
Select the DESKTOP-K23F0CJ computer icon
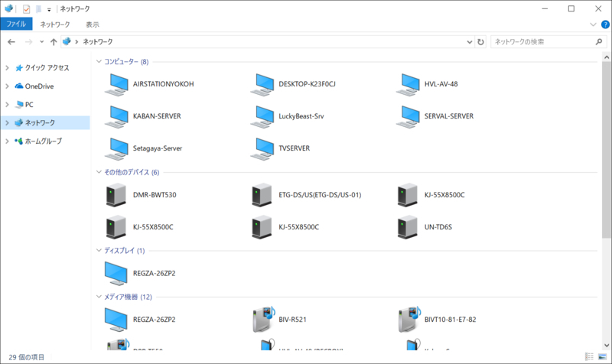pos(262,84)
